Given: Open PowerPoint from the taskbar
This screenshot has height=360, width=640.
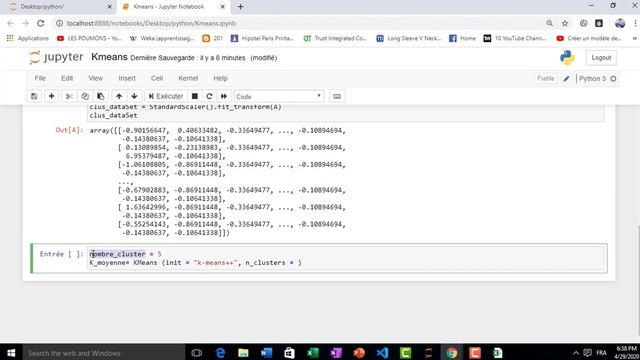Looking at the screenshot, I should coord(359,353).
